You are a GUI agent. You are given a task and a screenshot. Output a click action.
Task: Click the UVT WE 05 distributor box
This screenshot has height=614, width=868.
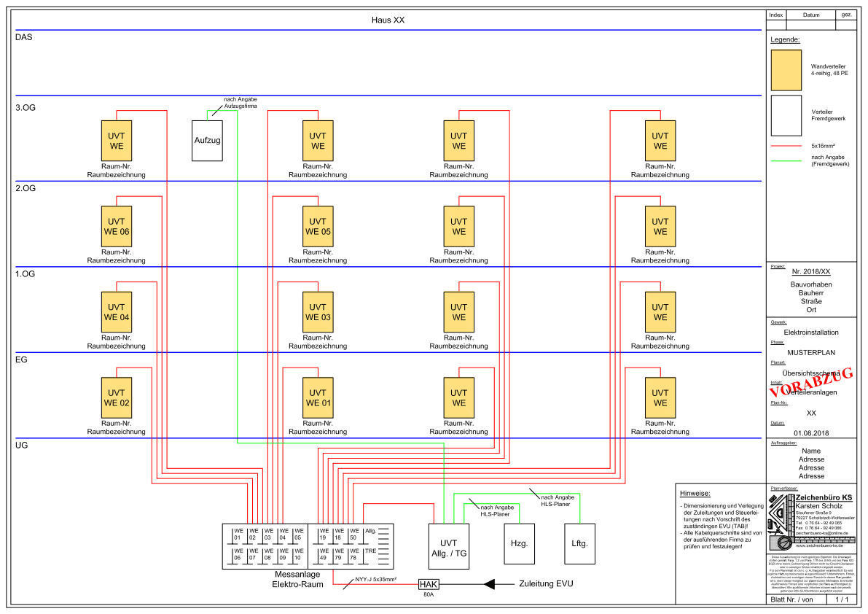point(318,226)
